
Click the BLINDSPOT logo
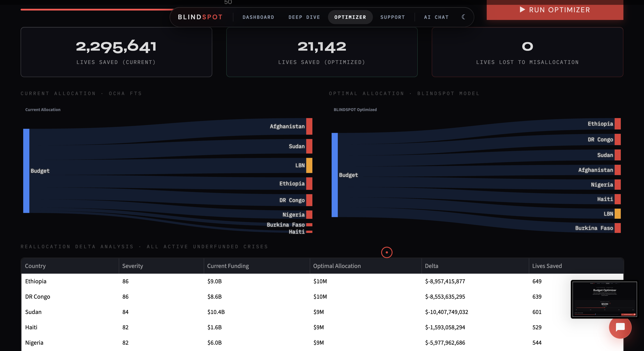tap(200, 17)
